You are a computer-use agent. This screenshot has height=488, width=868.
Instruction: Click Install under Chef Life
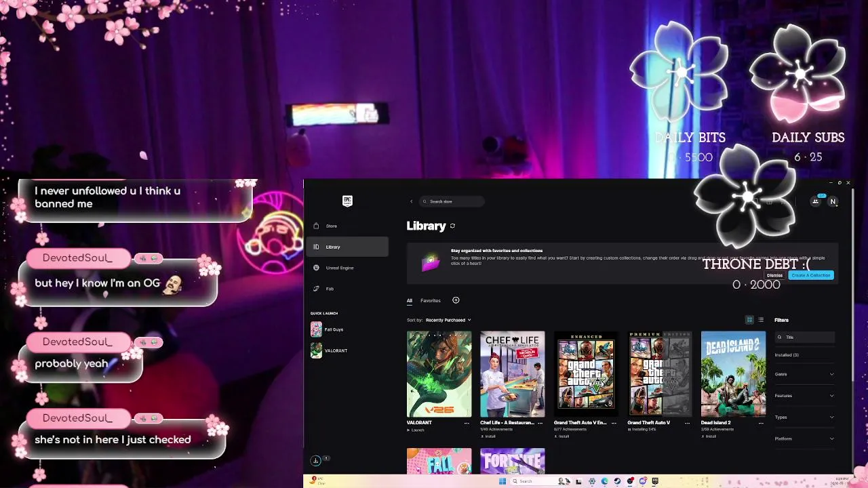[x=488, y=436]
